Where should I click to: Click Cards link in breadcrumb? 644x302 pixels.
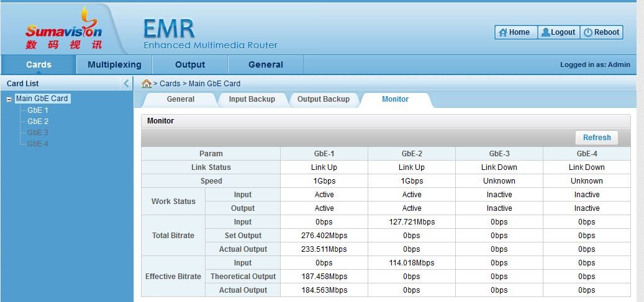(x=170, y=84)
